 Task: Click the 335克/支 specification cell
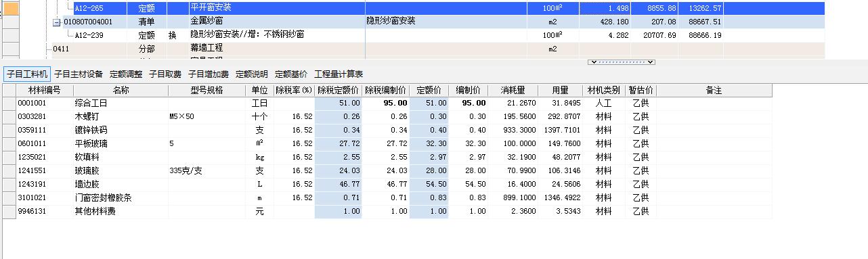[207, 170]
